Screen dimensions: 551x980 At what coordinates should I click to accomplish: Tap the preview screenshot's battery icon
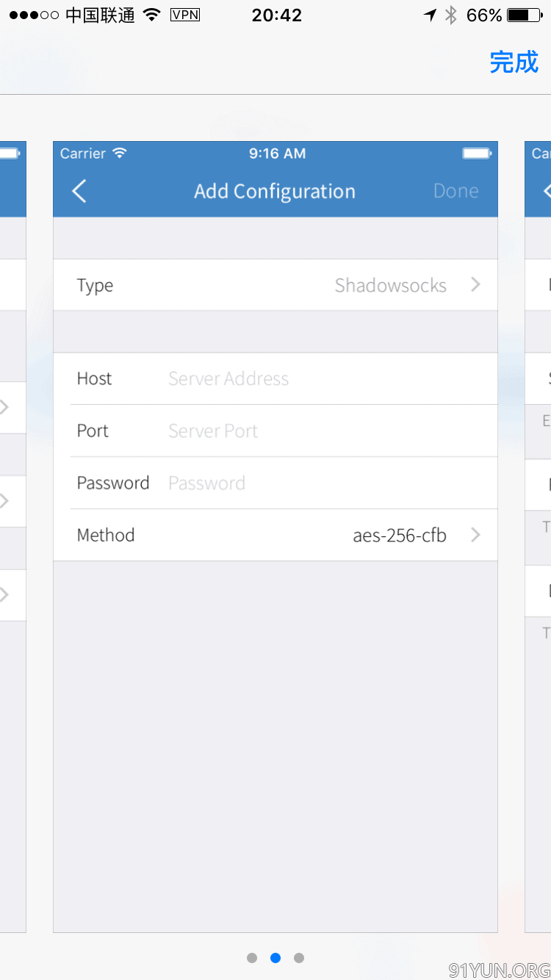pos(477,153)
